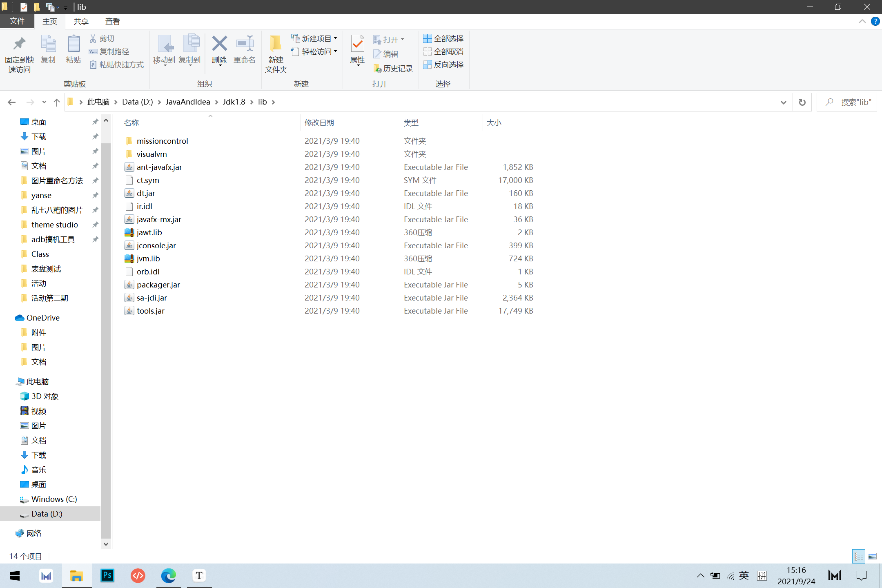
Task: Sort by the Size (大小) column header
Action: click(x=494, y=122)
